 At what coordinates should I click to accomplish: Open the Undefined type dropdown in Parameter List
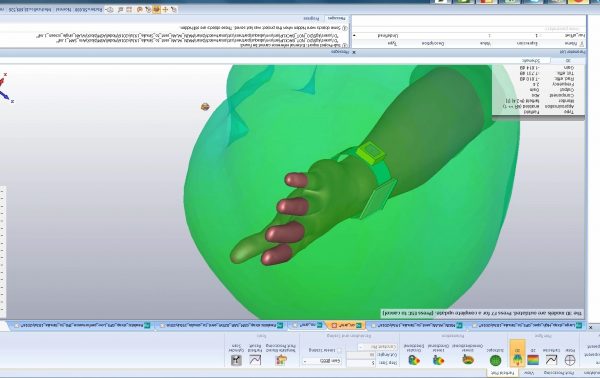point(355,36)
